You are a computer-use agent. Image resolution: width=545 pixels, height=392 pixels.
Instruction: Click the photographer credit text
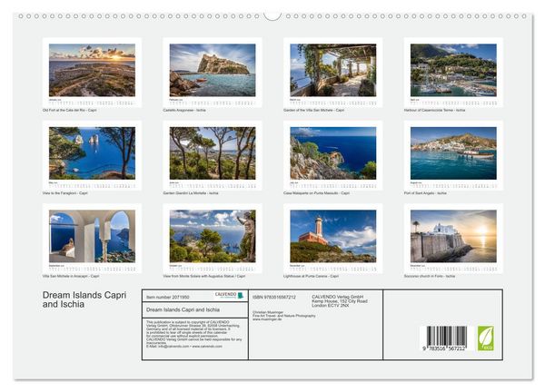(x=284, y=316)
